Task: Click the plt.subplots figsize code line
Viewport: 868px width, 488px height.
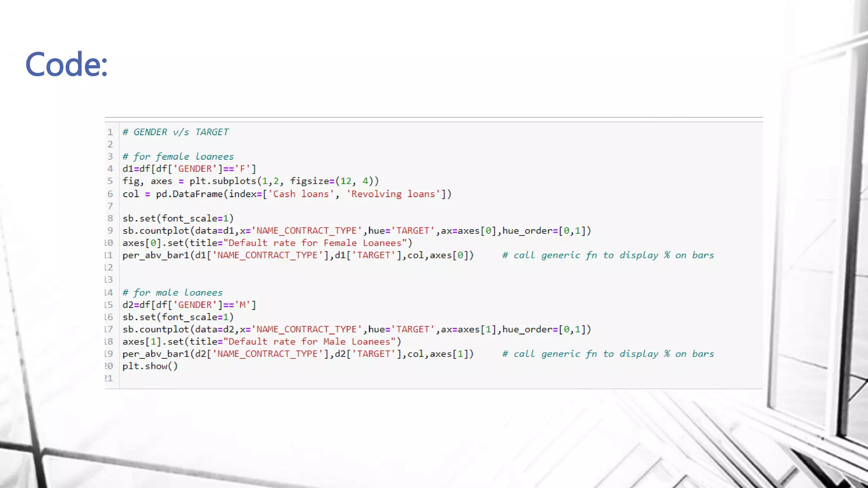Action: pos(250,181)
